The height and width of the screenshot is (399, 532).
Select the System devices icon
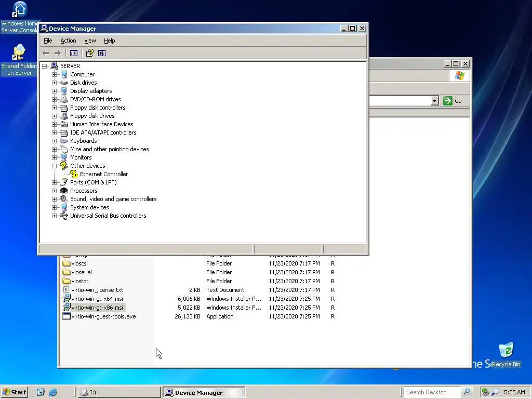coord(64,207)
